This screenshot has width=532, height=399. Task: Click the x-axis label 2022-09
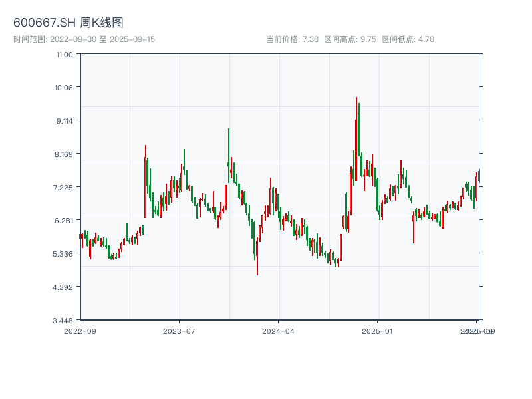(x=80, y=331)
